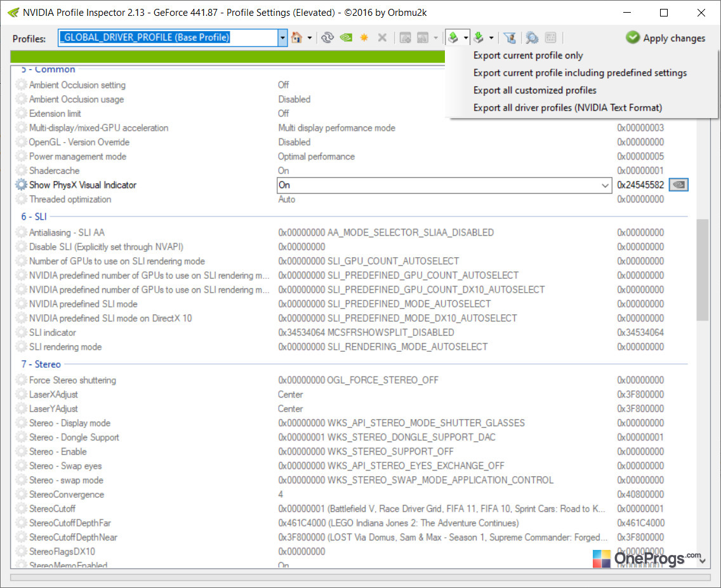Select the Stereo - Display mode row
Image resolution: width=721 pixels, height=588 pixels.
353,424
